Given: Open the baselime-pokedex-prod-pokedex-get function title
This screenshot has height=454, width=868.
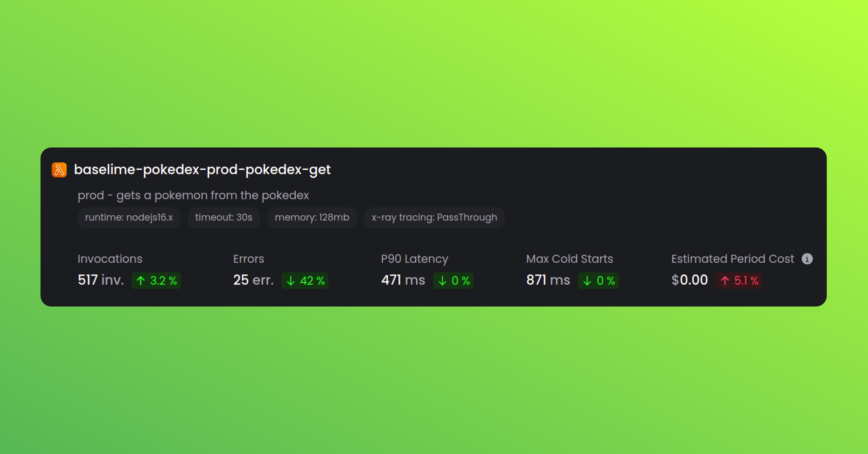Looking at the screenshot, I should (202, 170).
